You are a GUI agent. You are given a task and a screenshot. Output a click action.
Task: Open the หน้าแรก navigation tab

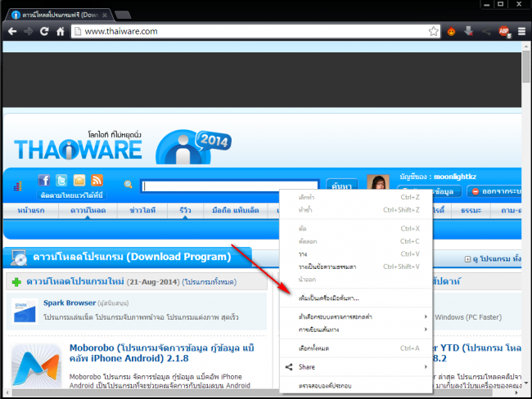[31, 210]
